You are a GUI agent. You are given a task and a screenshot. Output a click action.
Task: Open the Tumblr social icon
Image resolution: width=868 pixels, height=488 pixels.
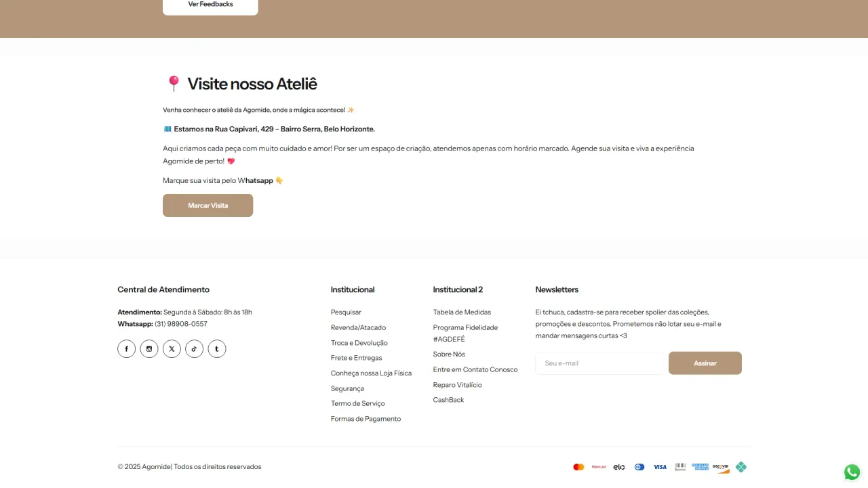[217, 349]
